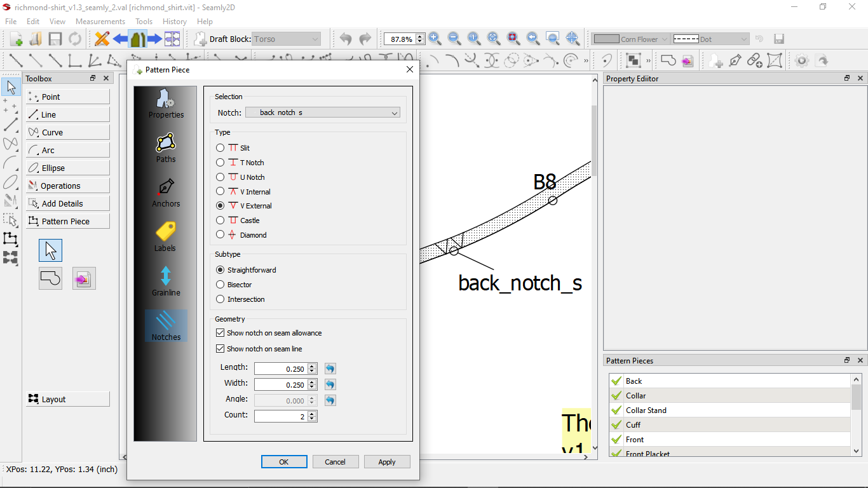
Task: Click the Undo arrow in toolbar
Action: coord(345,39)
